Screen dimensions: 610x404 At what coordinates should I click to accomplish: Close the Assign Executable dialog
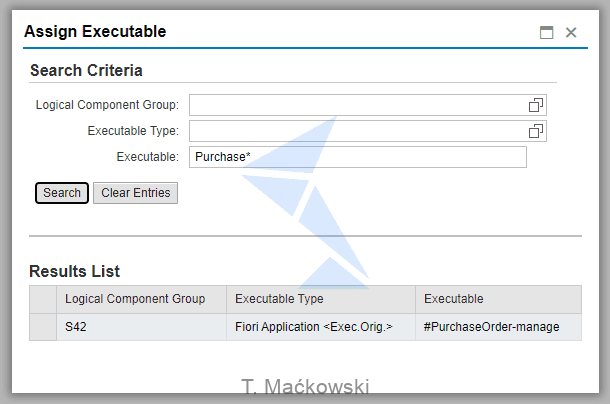tap(571, 32)
